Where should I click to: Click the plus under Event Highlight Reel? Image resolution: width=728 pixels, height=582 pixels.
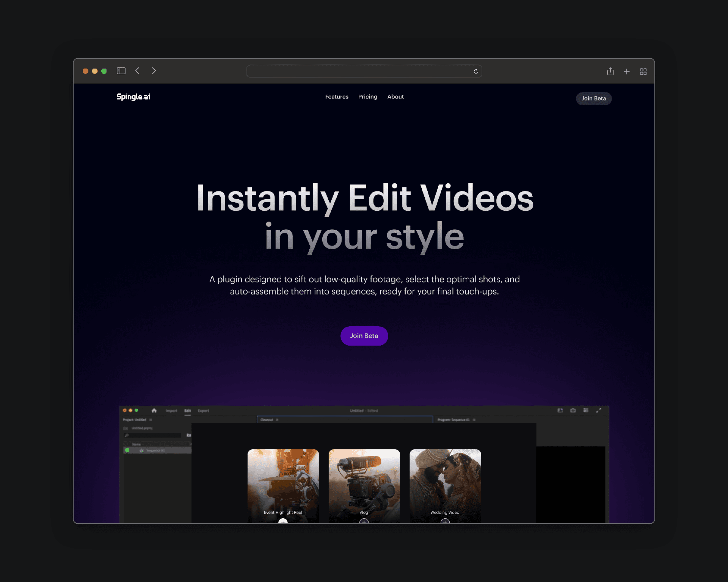pyautogui.click(x=283, y=521)
